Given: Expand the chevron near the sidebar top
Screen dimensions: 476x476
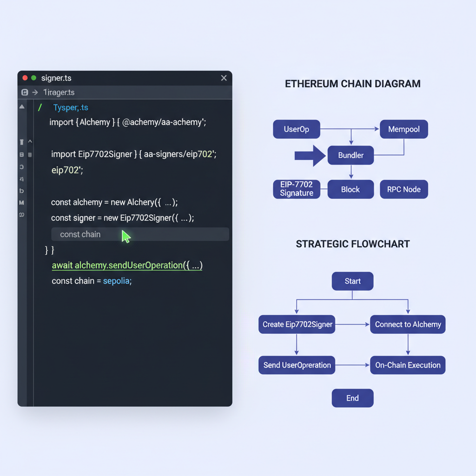Looking at the screenshot, I should pos(29,142).
